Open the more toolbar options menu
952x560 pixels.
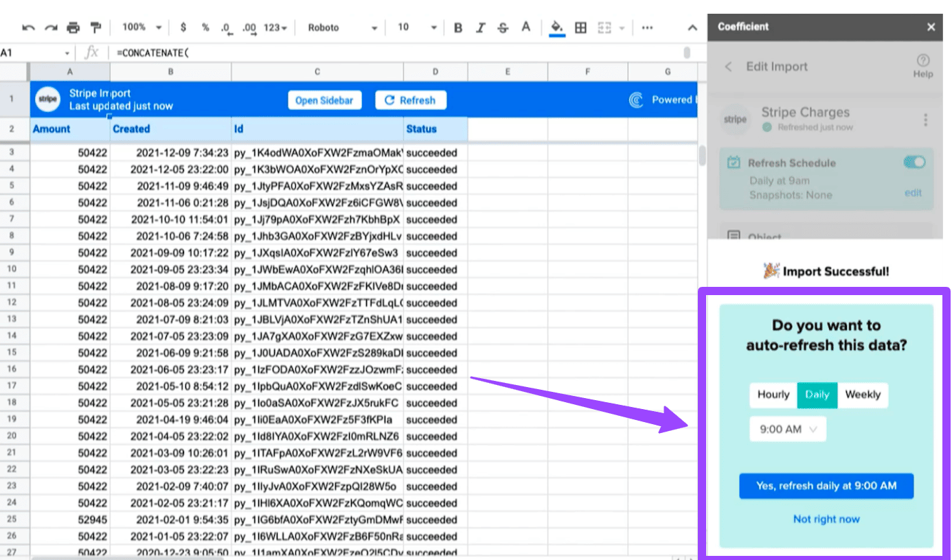click(x=647, y=27)
